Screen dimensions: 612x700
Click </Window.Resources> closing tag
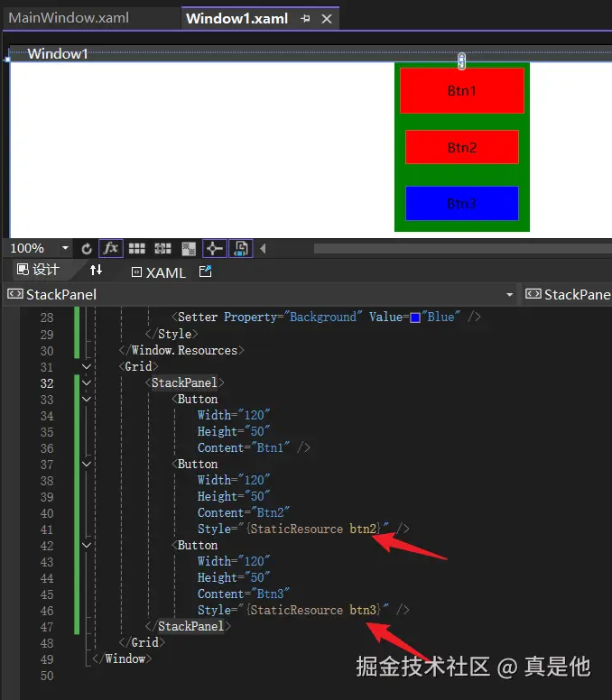pos(181,350)
